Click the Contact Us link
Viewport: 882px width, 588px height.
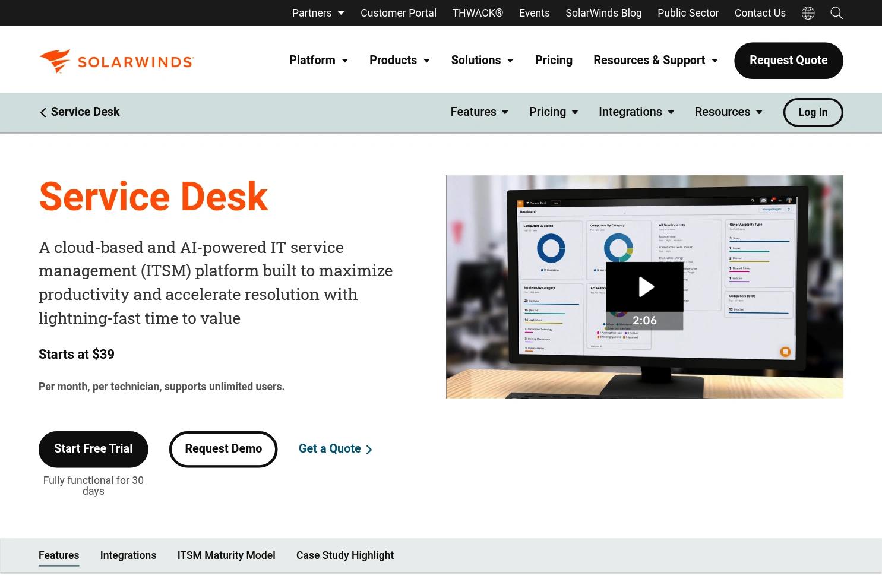tap(760, 13)
